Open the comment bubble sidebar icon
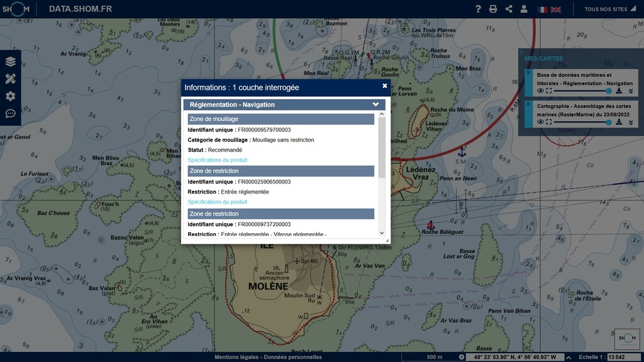The width and height of the screenshot is (644, 362). click(10, 113)
